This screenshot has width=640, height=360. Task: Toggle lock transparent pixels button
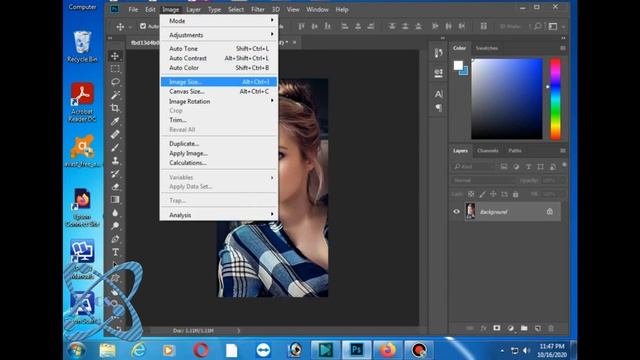pos(471,194)
